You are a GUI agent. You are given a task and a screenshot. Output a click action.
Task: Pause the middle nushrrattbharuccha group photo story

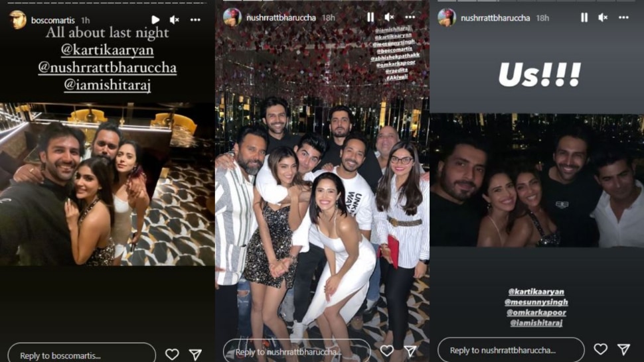(x=370, y=17)
